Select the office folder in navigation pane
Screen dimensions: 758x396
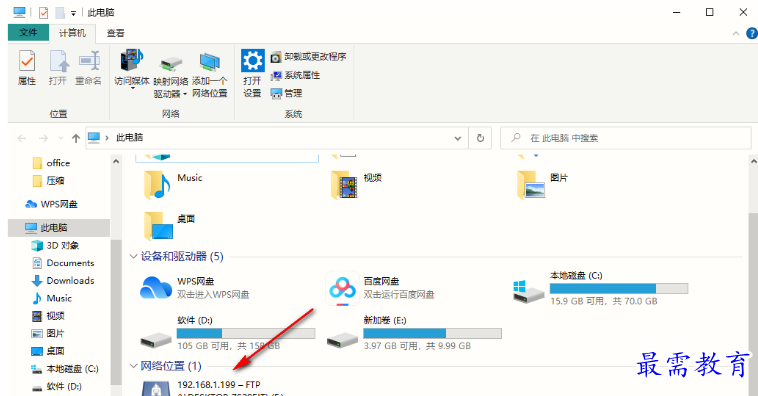pyautogui.click(x=51, y=163)
